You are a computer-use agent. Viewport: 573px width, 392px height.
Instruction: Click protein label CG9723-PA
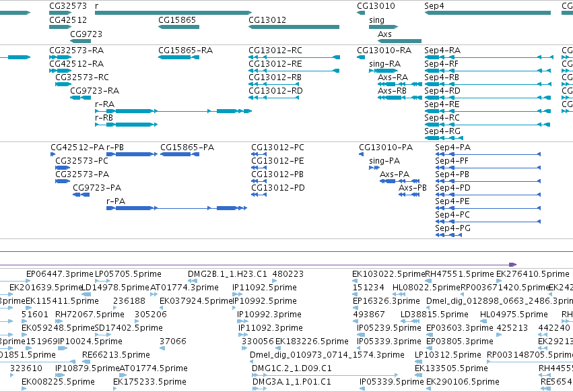click(x=97, y=188)
